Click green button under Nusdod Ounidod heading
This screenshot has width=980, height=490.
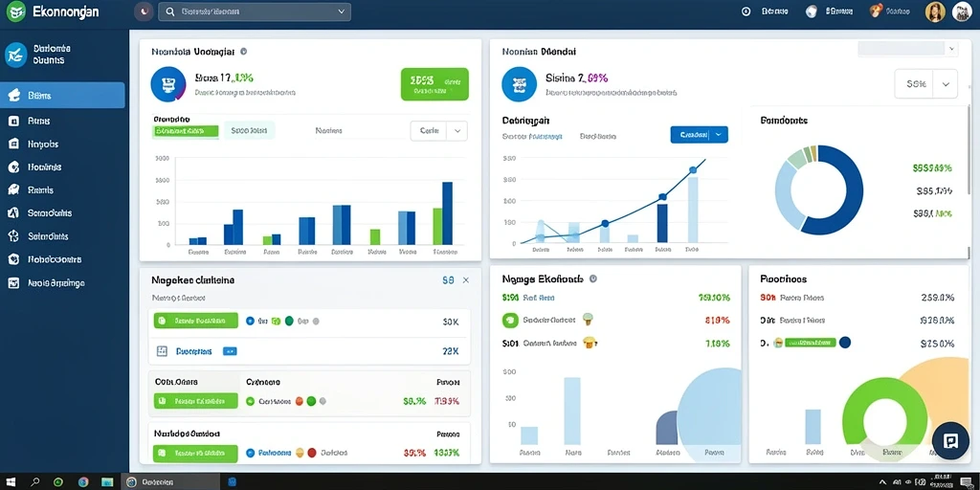(x=195, y=453)
